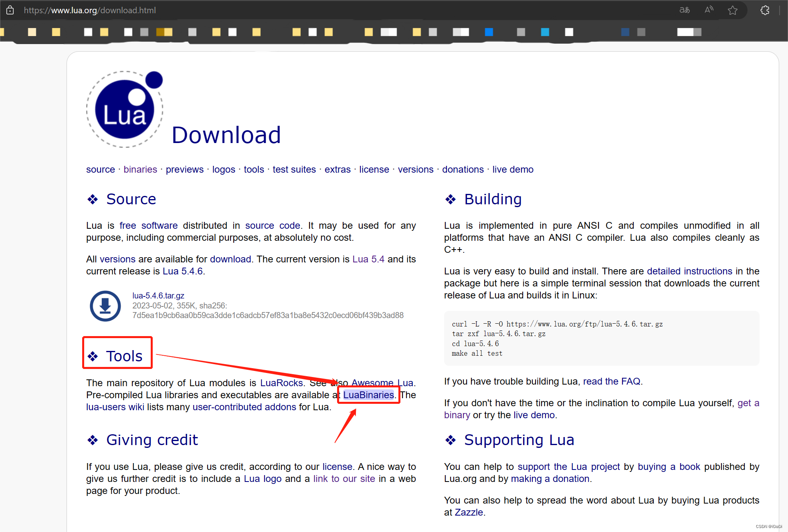Click the read aloud icon
Image resolution: width=788 pixels, height=532 pixels.
pos(709,10)
